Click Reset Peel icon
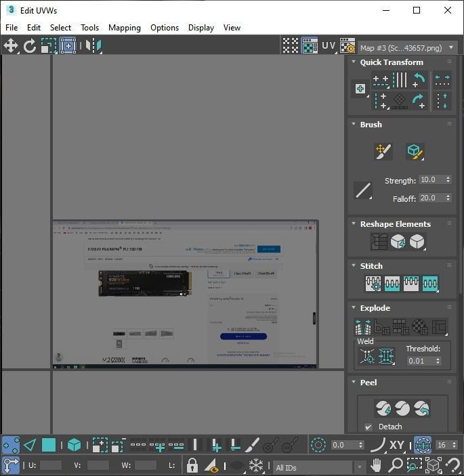This screenshot has width=464, height=476. 421,408
